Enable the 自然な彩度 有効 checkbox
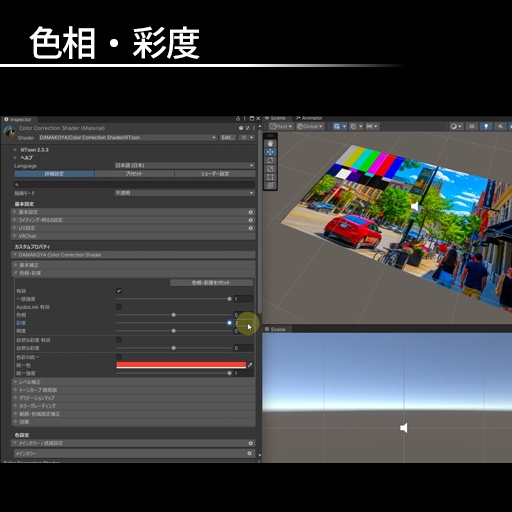This screenshot has width=512, height=512. point(119,340)
